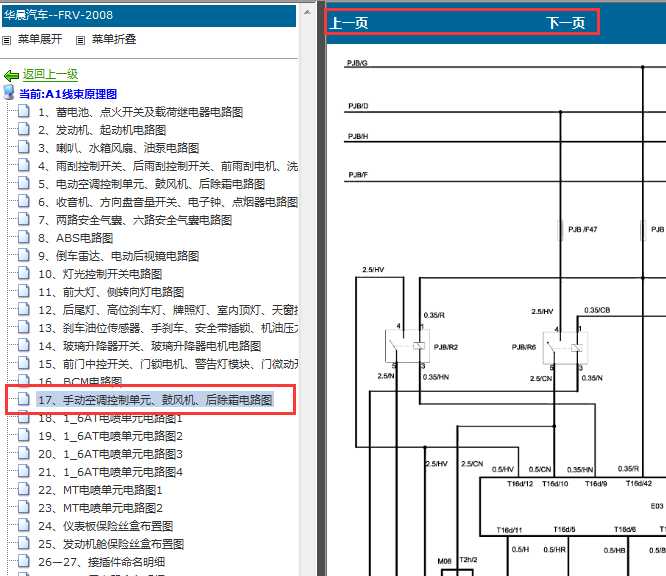This screenshot has height=576, width=666.
Task: Select 17、手动空调控制单元、鼓风机、后除霜电路图
Action: click(155, 400)
